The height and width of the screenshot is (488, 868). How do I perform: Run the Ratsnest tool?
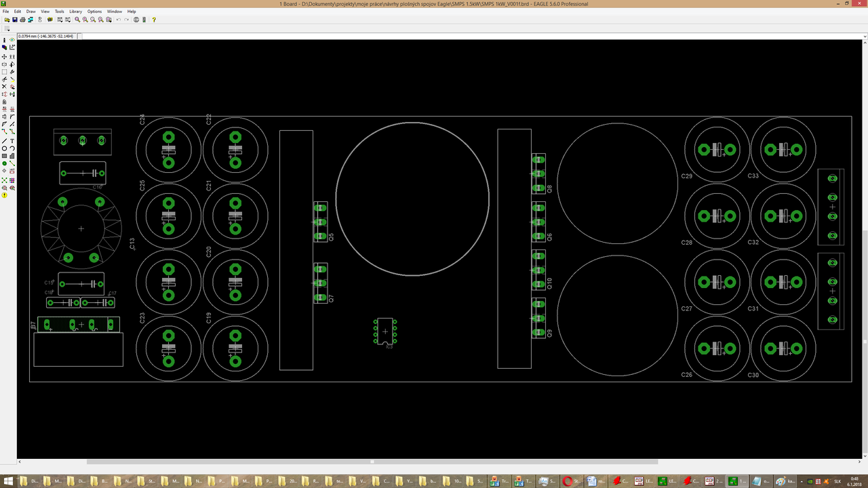pyautogui.click(x=5, y=180)
